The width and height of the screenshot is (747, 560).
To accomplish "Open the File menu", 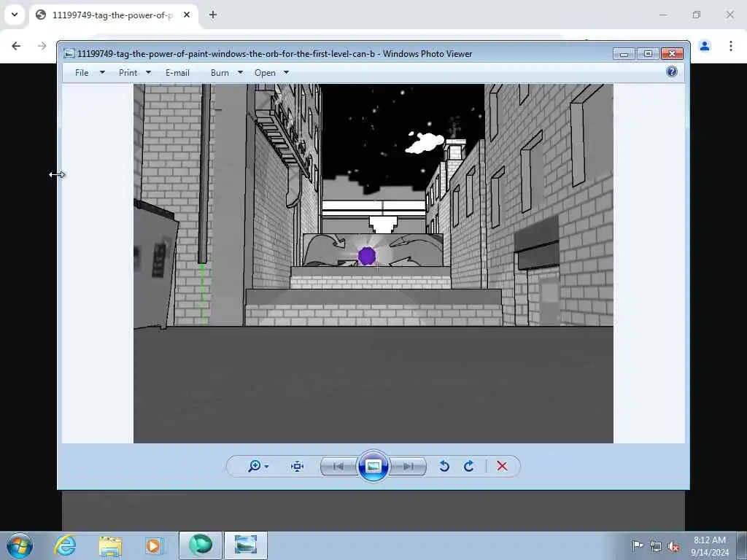I will [82, 72].
